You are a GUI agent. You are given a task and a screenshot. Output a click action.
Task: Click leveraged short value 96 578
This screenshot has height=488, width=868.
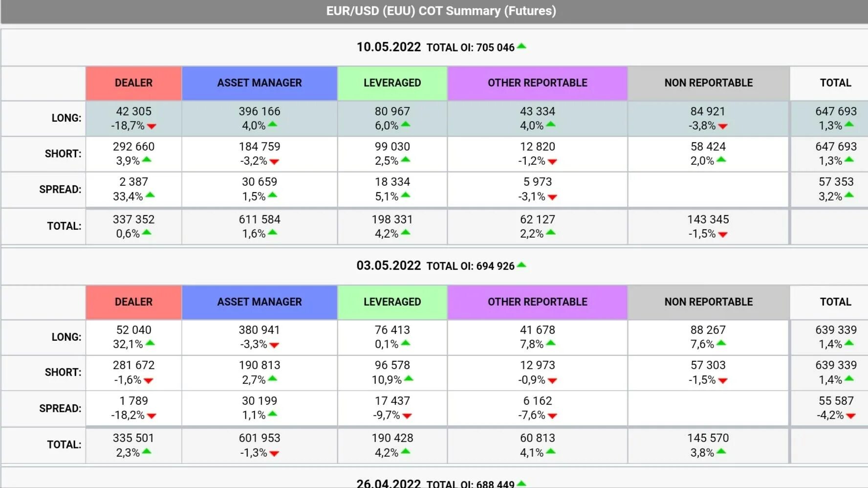(x=392, y=365)
